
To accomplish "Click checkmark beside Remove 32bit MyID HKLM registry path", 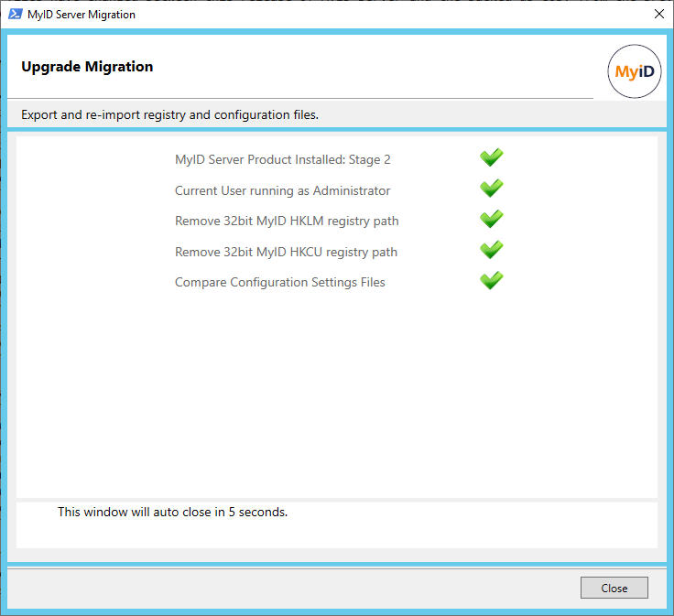I will [492, 219].
